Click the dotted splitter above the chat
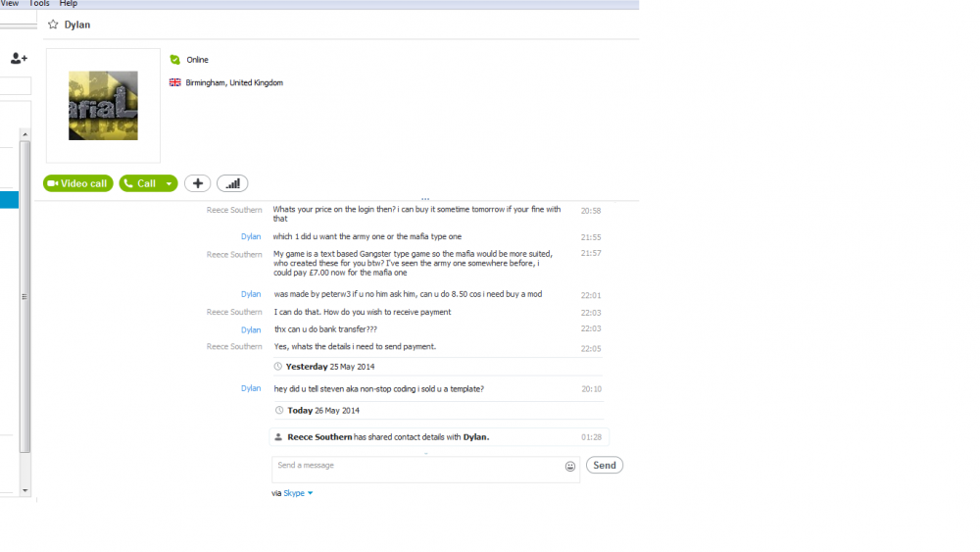980x552 pixels. (425, 199)
